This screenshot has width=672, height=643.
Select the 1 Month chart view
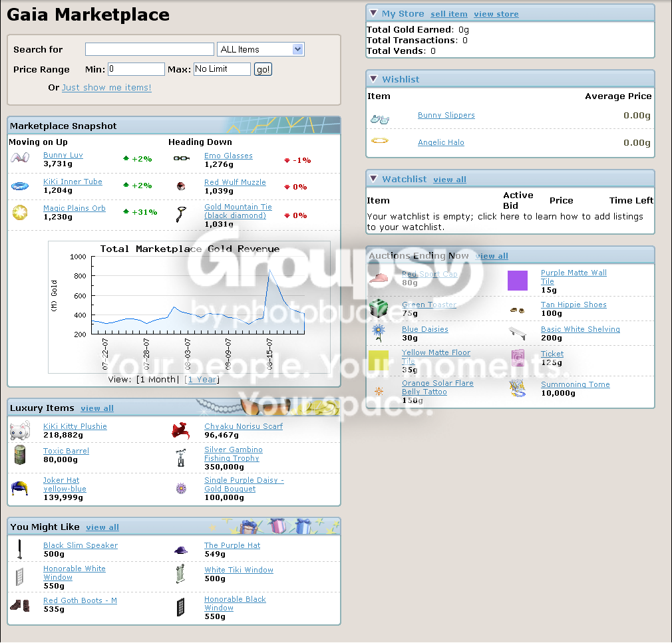pyautogui.click(x=157, y=380)
